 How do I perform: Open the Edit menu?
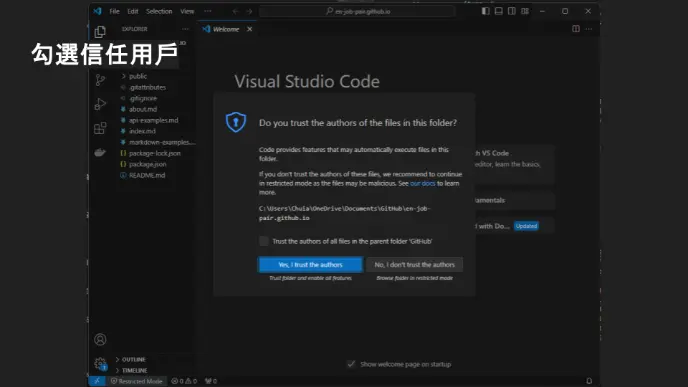click(x=133, y=11)
